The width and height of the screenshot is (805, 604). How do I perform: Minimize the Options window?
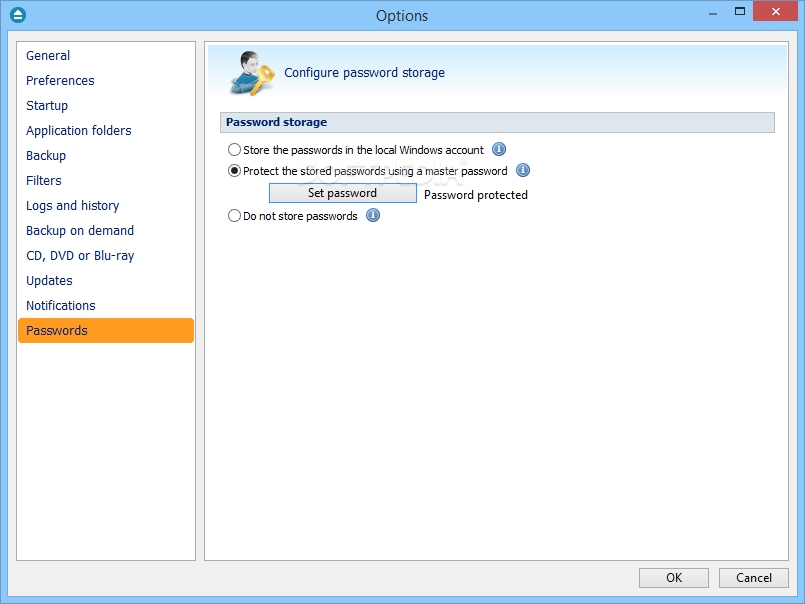(713, 12)
